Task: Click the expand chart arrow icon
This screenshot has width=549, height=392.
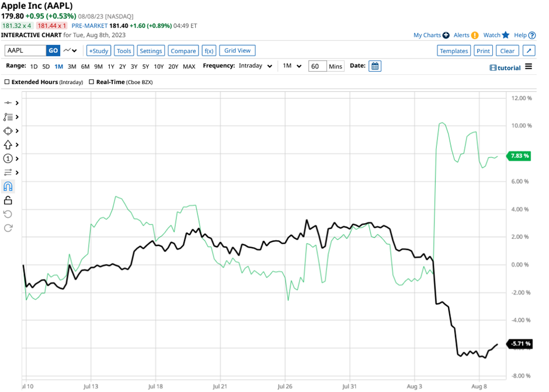Action: pyautogui.click(x=529, y=51)
